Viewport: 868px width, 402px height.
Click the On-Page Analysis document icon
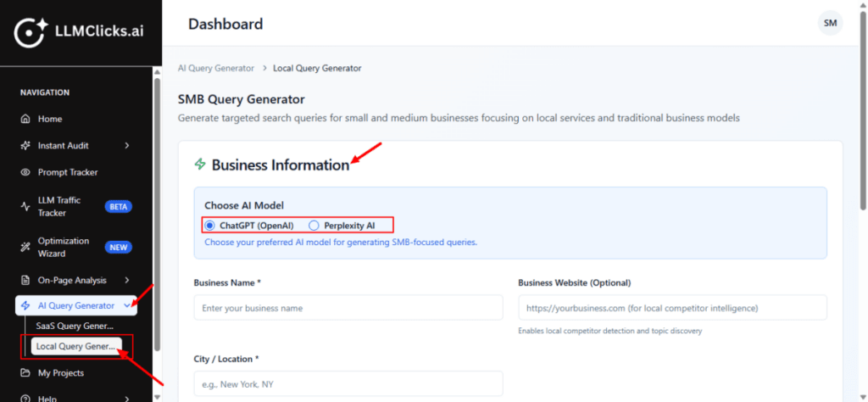coord(25,280)
